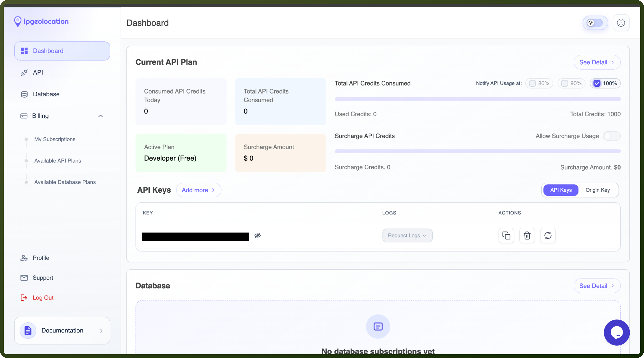
Task: Switch to the Origin Key tab
Action: point(598,190)
